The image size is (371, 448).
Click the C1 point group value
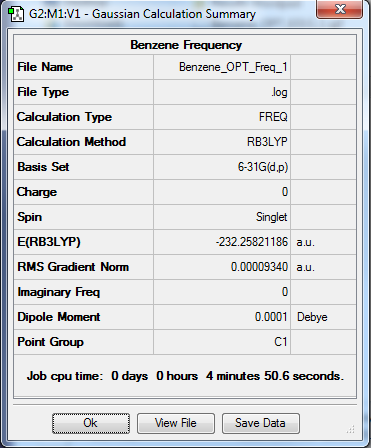tap(280, 342)
